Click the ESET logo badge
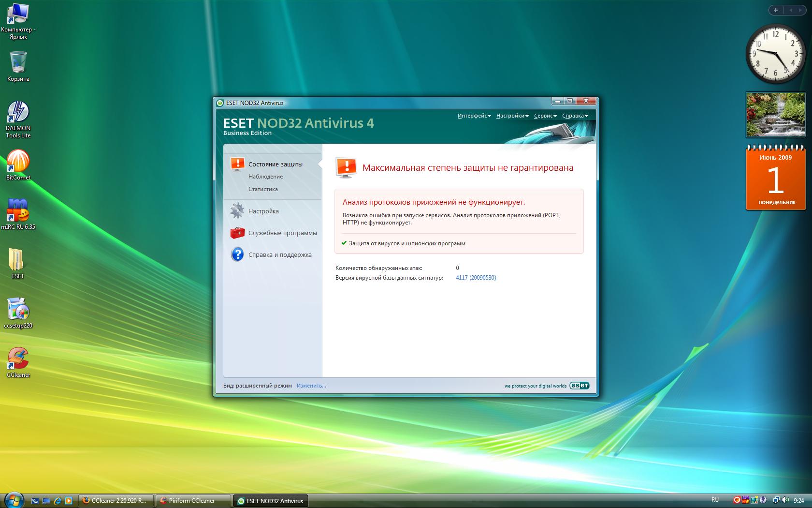 (x=579, y=386)
